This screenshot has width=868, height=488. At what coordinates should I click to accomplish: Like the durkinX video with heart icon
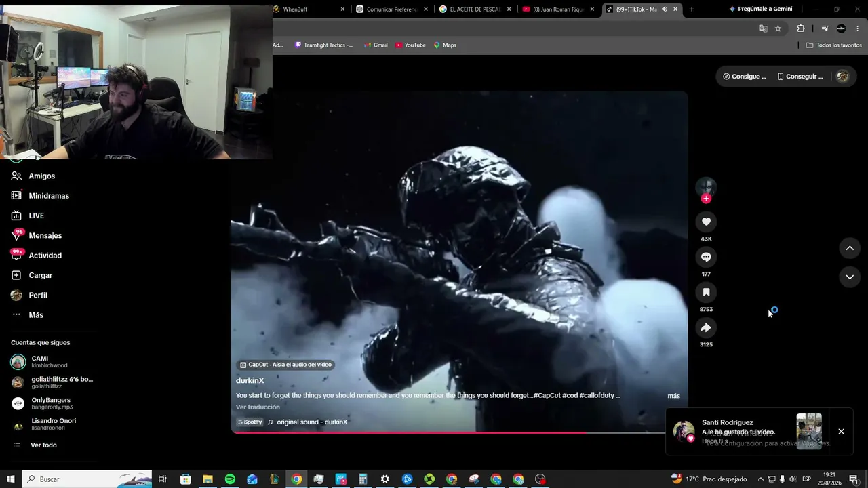706,222
